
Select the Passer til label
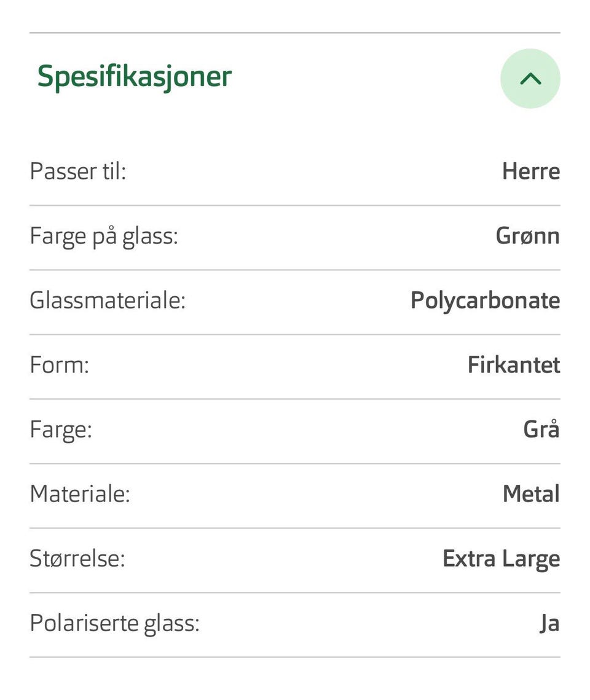coord(78,171)
